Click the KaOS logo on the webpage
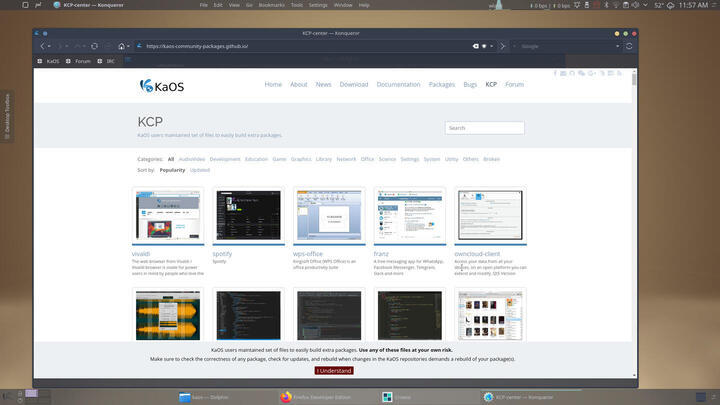 point(162,86)
